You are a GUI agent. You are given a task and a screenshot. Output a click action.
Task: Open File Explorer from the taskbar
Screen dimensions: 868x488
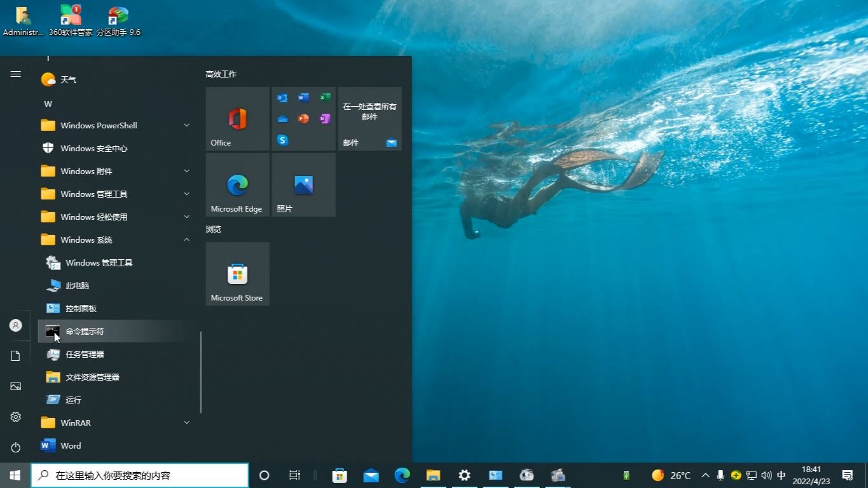433,475
